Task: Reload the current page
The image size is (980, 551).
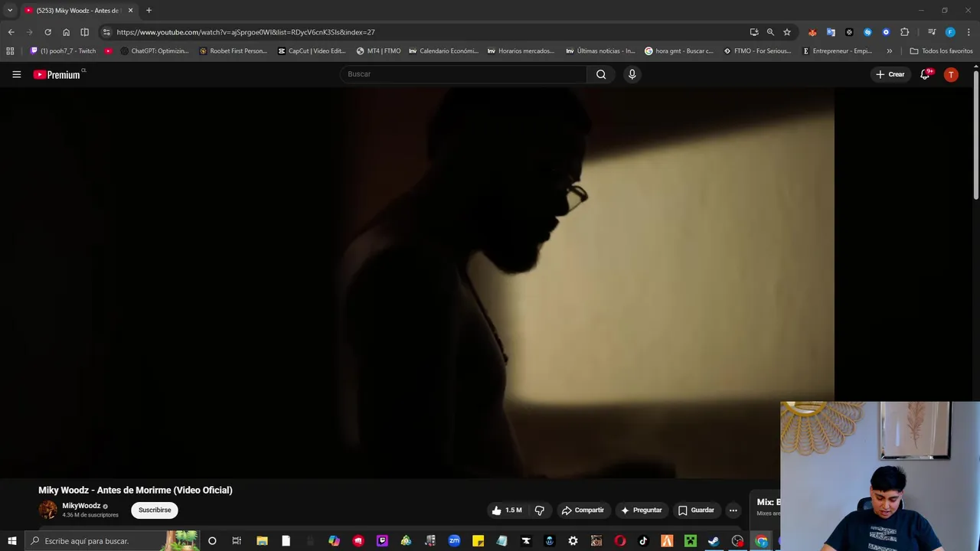Action: point(47,32)
